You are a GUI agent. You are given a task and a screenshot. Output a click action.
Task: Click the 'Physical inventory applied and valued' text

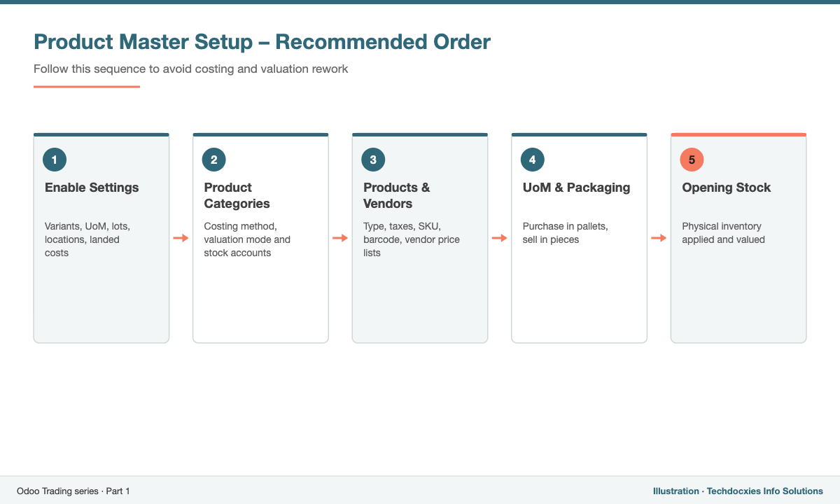coord(724,233)
